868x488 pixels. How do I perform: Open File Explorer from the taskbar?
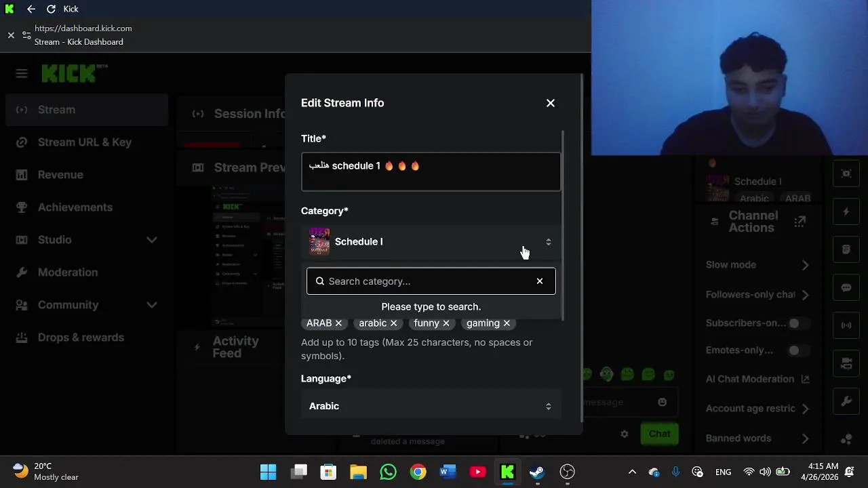[x=358, y=472]
